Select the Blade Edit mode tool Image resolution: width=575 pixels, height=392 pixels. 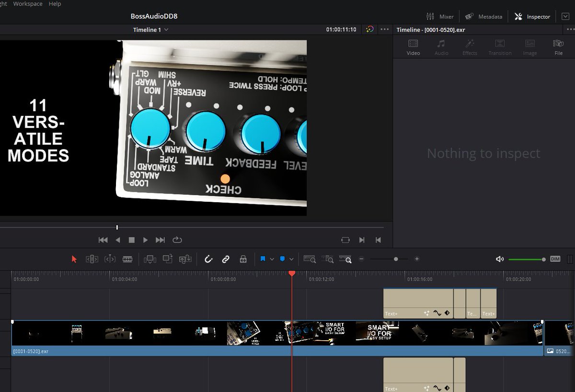pyautogui.click(x=127, y=259)
